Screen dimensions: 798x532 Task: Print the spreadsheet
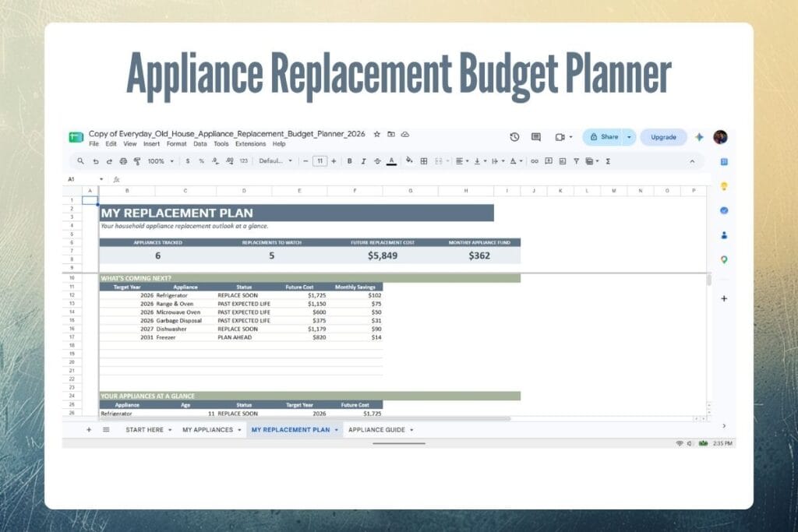(x=123, y=161)
